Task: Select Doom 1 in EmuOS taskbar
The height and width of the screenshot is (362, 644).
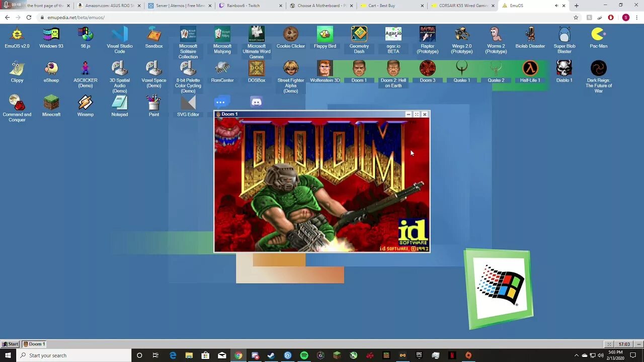Action: tap(34, 344)
